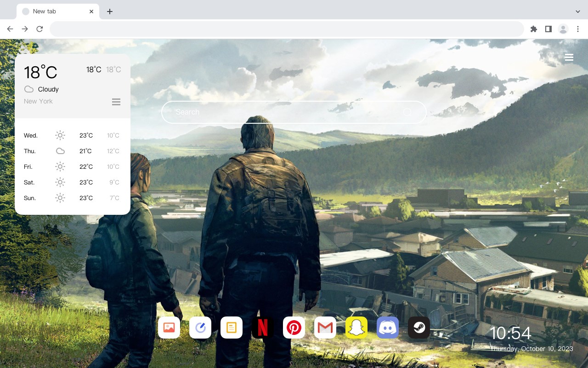Image resolution: width=588 pixels, height=368 pixels.
Task: Open the image gallery shortcut icon
Action: click(x=169, y=328)
